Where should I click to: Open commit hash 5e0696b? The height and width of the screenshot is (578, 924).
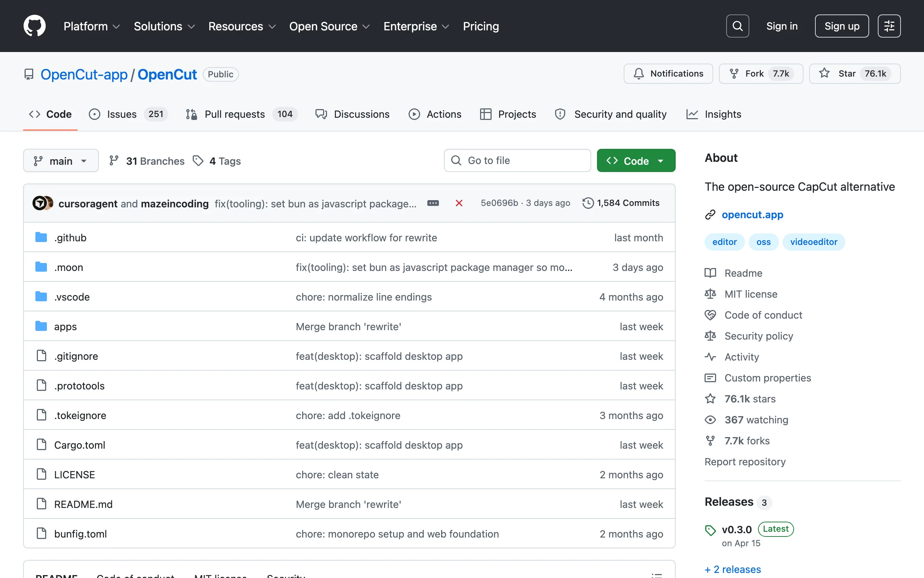tap(499, 203)
